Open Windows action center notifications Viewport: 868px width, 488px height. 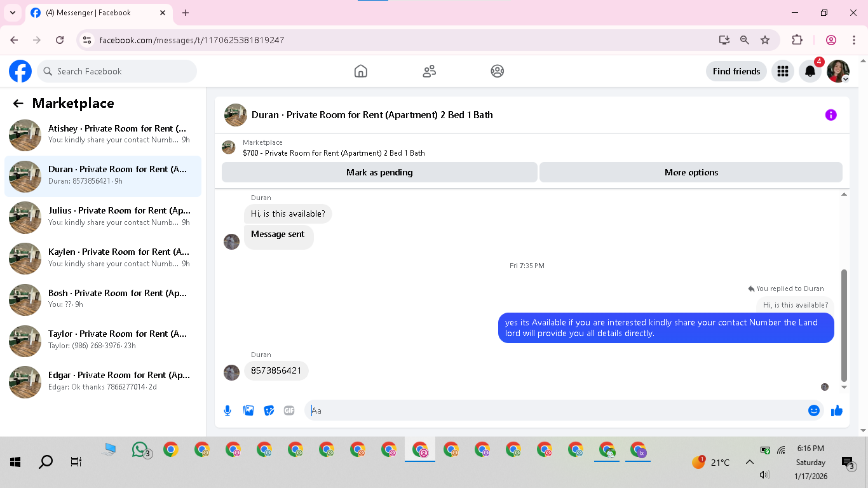[x=848, y=463]
